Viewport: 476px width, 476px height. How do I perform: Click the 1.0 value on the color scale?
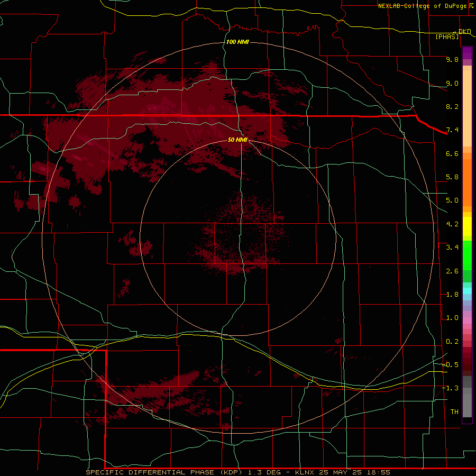pyautogui.click(x=452, y=318)
